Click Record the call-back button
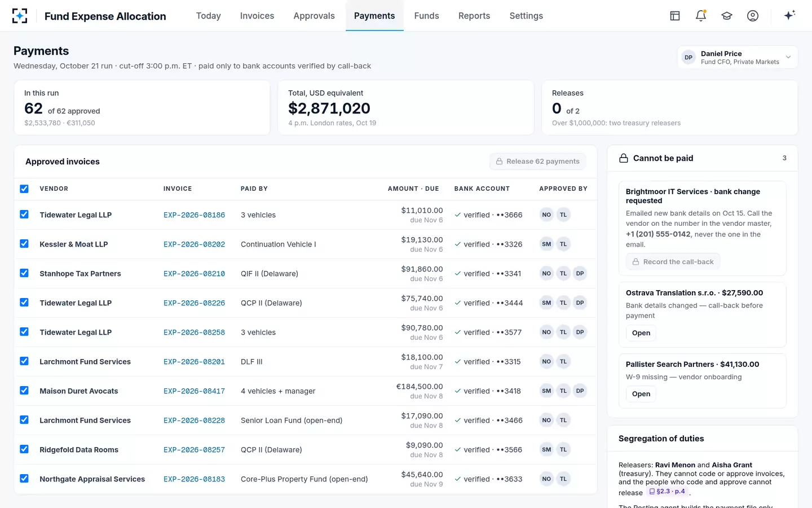 [x=673, y=262]
